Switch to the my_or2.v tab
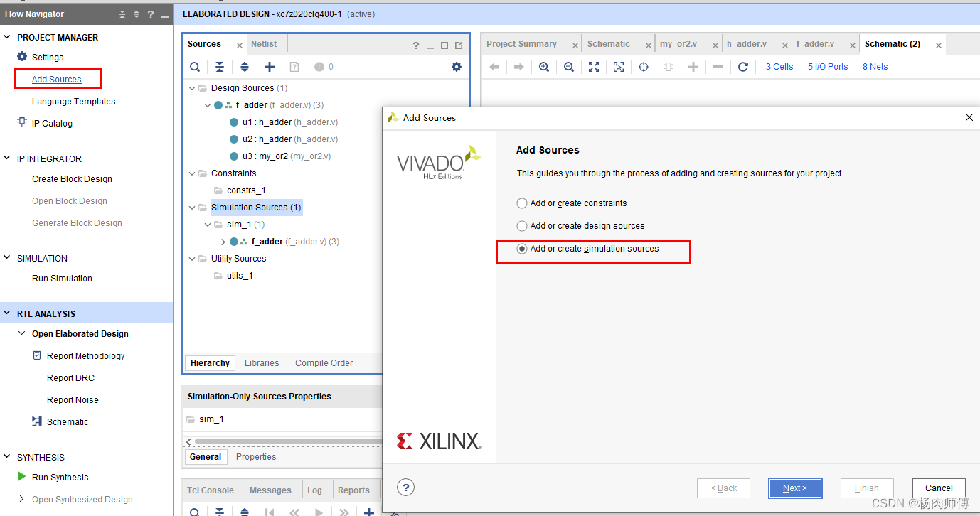980x516 pixels. 678,44
